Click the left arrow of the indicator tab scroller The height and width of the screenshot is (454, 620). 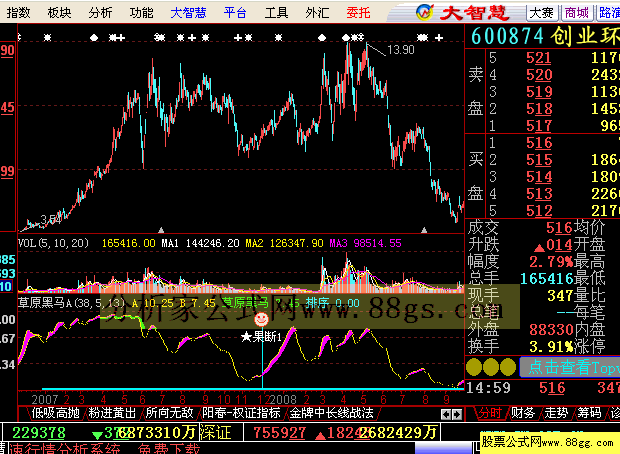coord(446,414)
